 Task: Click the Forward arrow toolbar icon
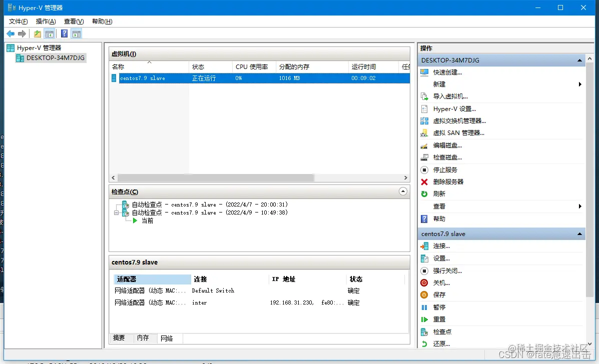[x=22, y=34]
